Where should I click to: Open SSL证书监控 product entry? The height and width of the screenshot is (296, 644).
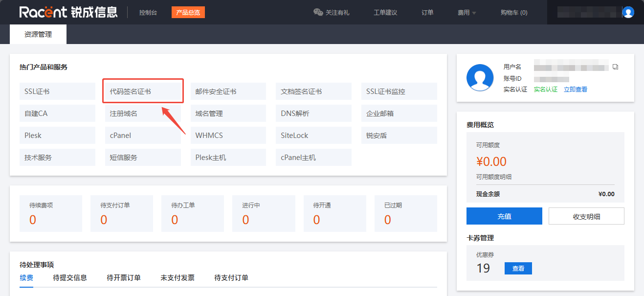tap(399, 91)
